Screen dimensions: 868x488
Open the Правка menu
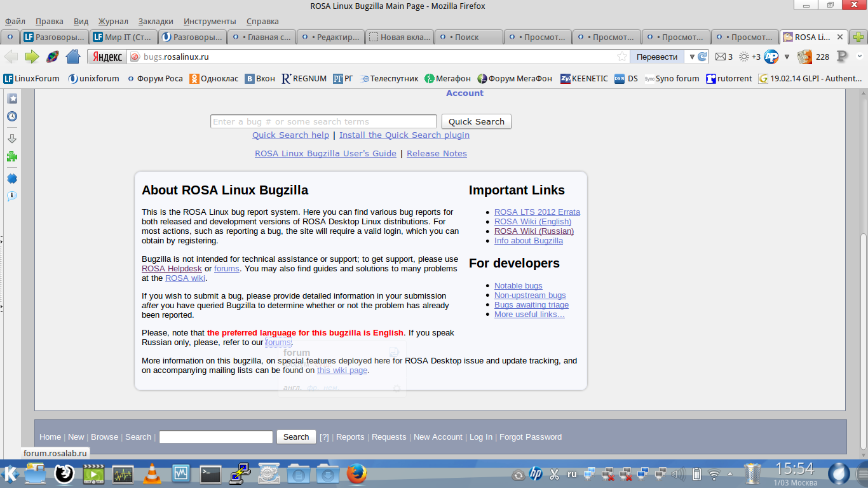(50, 22)
